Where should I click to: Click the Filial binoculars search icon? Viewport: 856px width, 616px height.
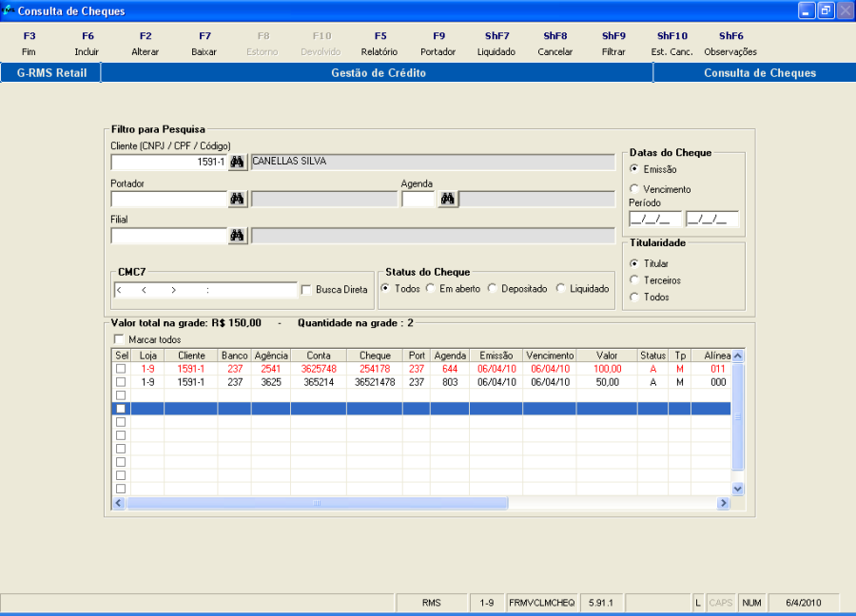[x=237, y=236]
